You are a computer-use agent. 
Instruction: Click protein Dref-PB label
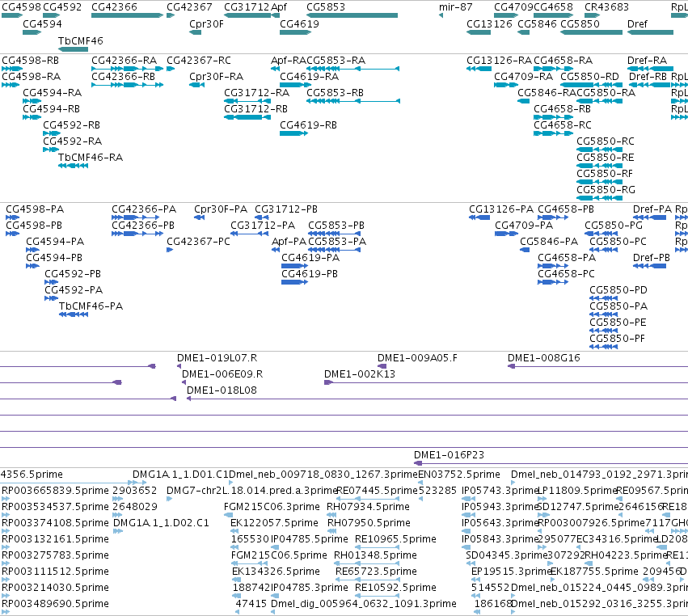click(x=652, y=258)
